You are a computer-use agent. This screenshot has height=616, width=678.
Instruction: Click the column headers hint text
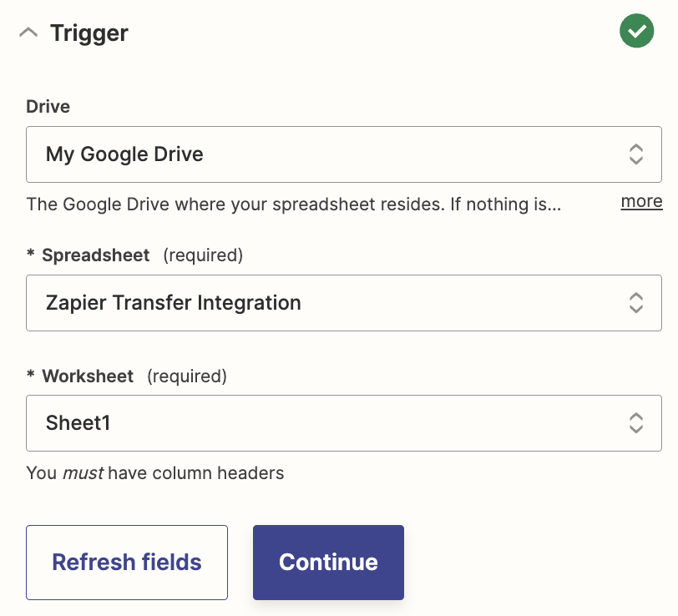155,473
